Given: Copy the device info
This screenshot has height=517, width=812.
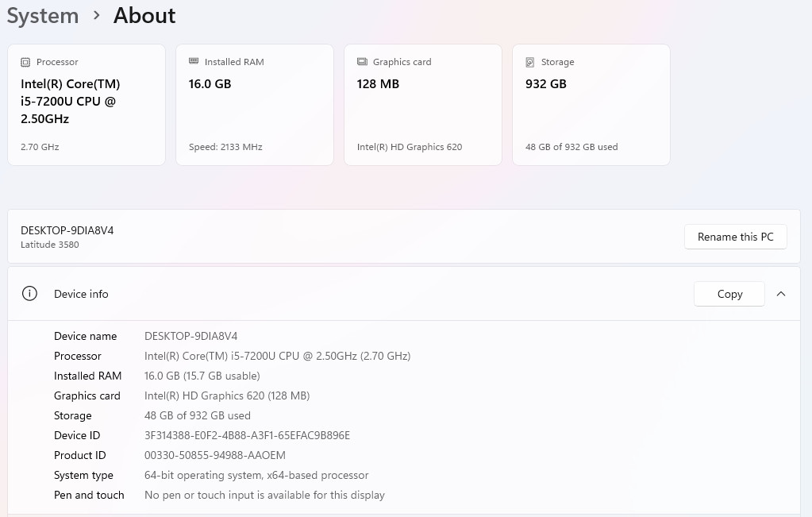Looking at the screenshot, I should (x=729, y=294).
